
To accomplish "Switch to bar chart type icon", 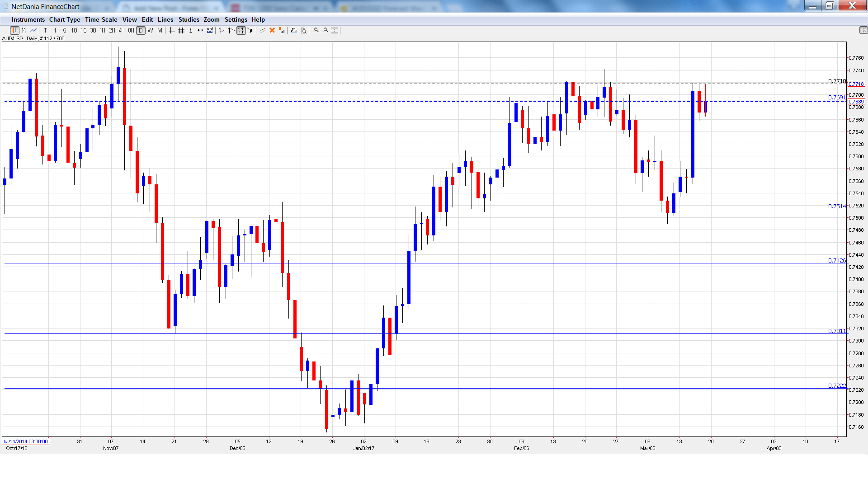I will [24, 30].
